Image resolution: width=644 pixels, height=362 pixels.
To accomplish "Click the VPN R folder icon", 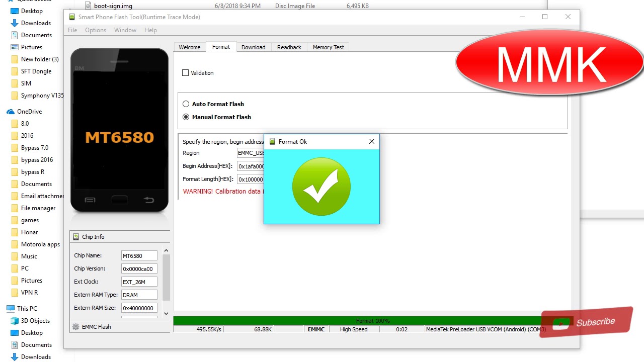I will point(15,293).
